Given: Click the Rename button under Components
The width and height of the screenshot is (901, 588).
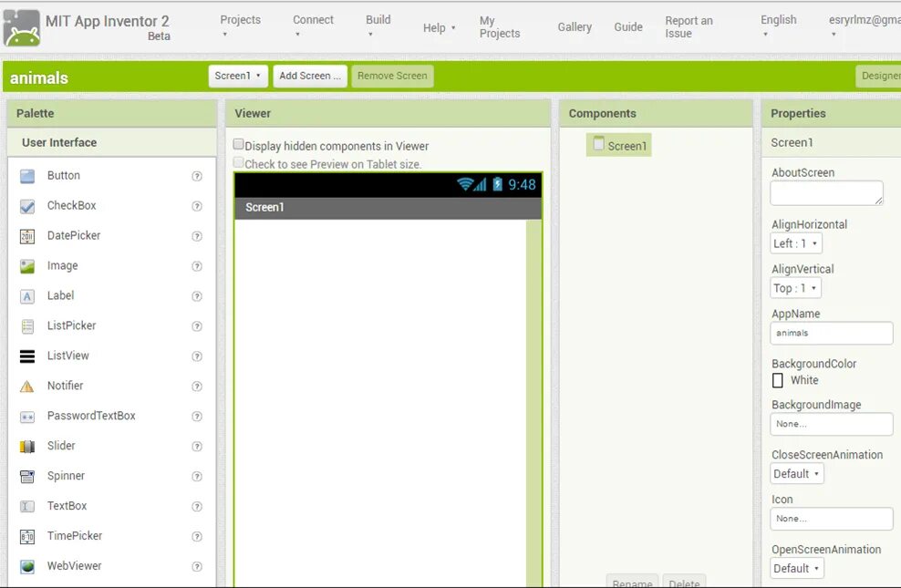Looking at the screenshot, I should pyautogui.click(x=632, y=582).
